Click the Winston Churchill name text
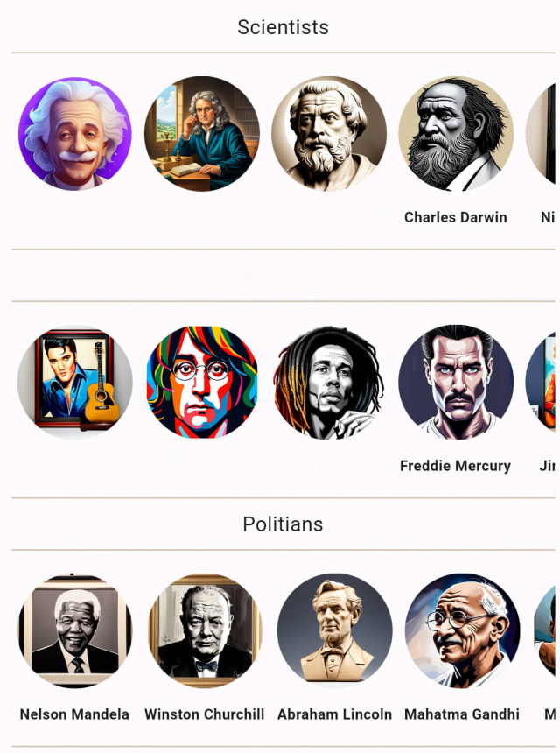560x753 pixels. (205, 714)
